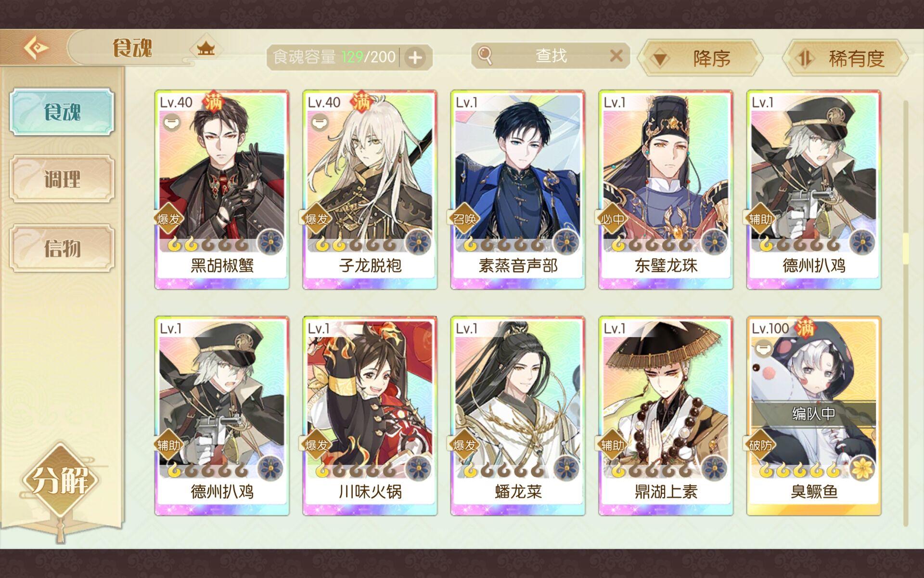This screenshot has width=924, height=578.
Task: Click the 召唤 tag on 素蒸音声部
Action: pyautogui.click(x=464, y=219)
